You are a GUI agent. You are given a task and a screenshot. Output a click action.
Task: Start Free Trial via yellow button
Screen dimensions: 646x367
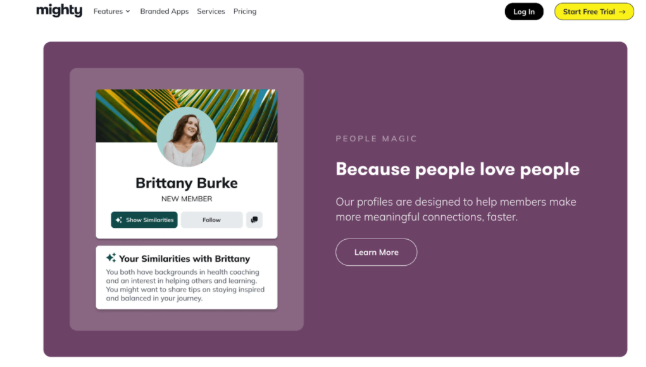(594, 12)
